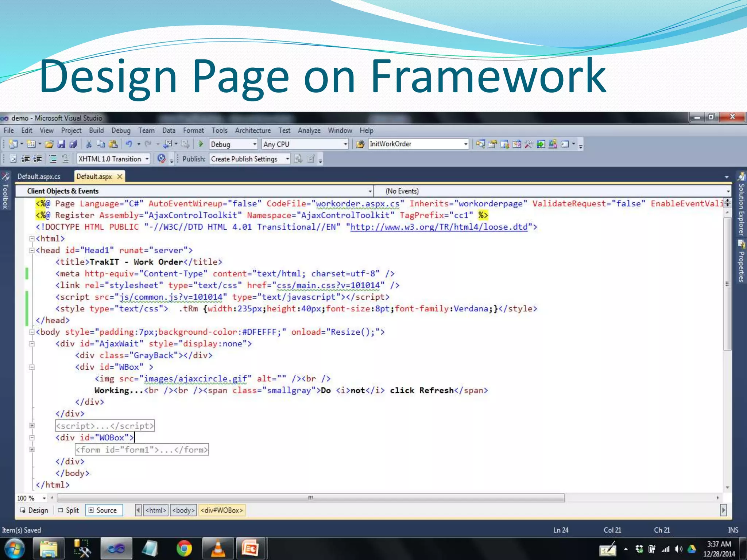Click the Undo arrow icon

[129, 144]
